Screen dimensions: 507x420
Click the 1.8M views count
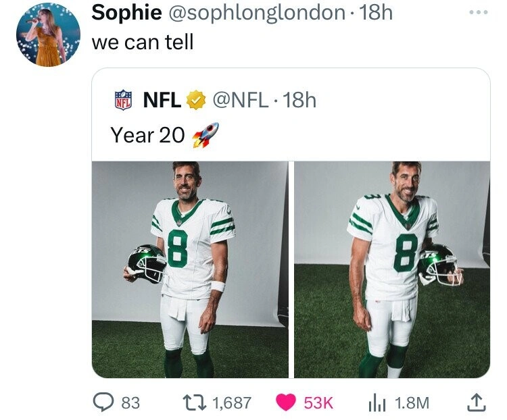(412, 402)
